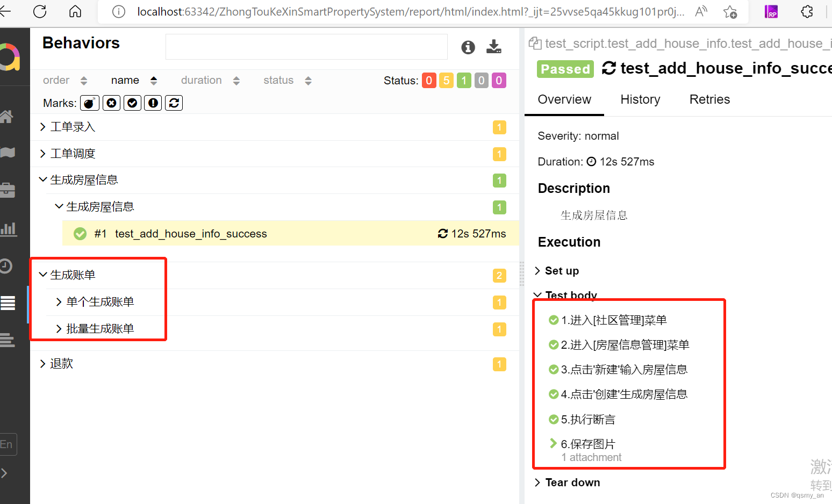Toggle the purple unknown status filter badge

(x=499, y=81)
